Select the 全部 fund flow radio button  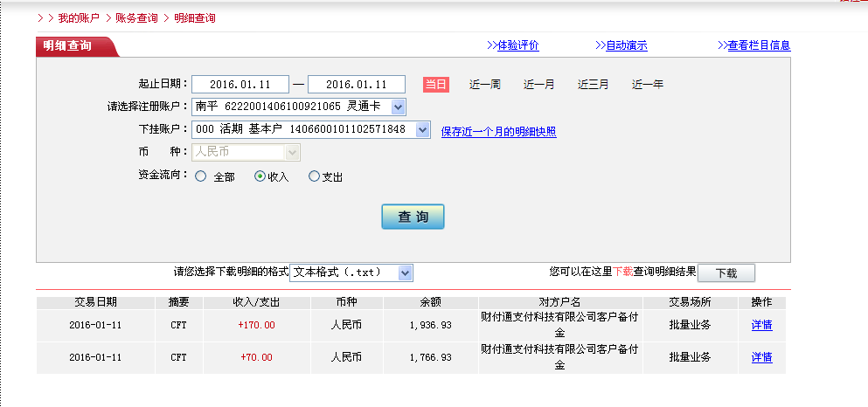201,176
